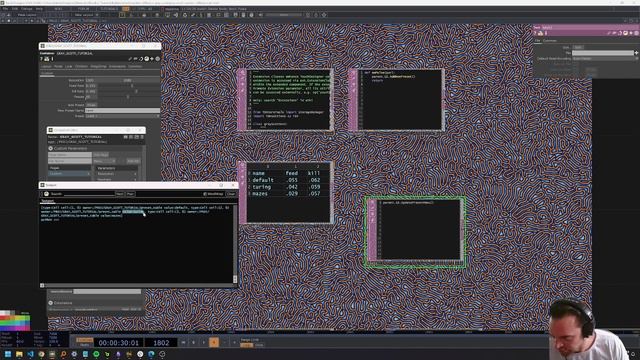Switch to the Common tab in right parameter panel

tap(550, 41)
